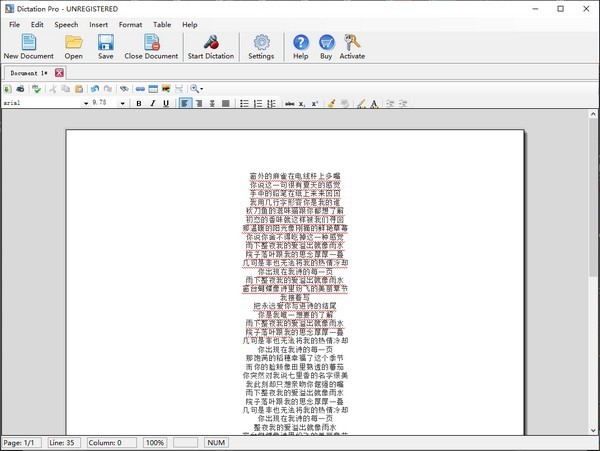600x451 pixels.
Task: Click the Column: 0 status entry
Action: pos(112,443)
